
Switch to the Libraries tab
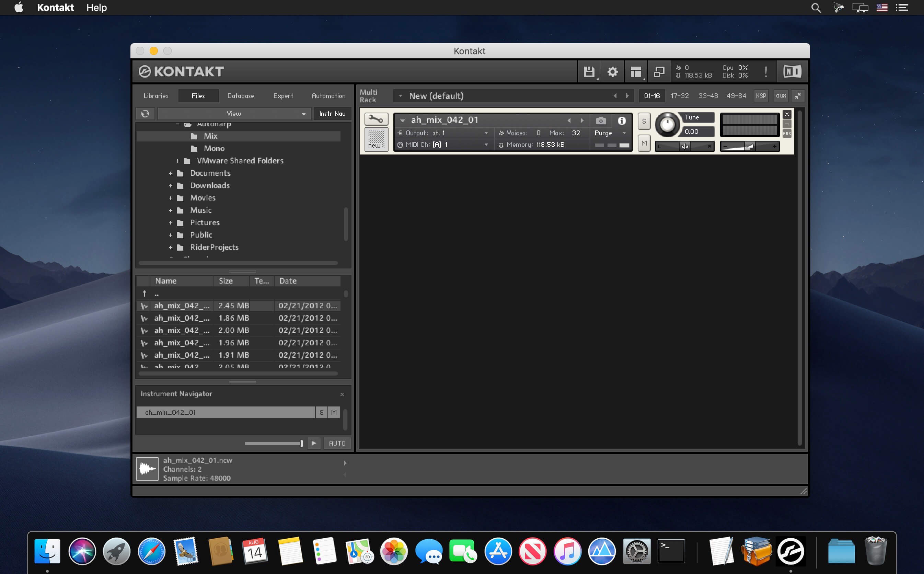click(x=156, y=96)
